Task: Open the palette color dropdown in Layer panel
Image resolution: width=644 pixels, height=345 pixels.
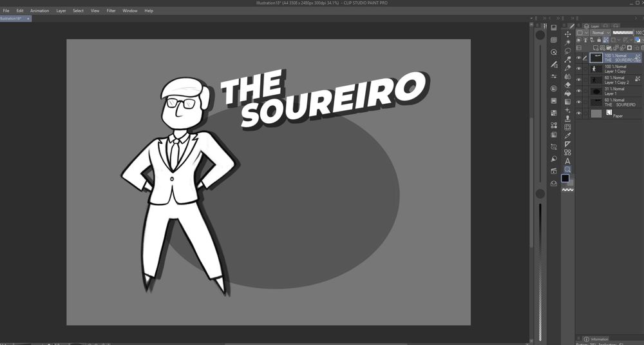Action: pos(582,32)
